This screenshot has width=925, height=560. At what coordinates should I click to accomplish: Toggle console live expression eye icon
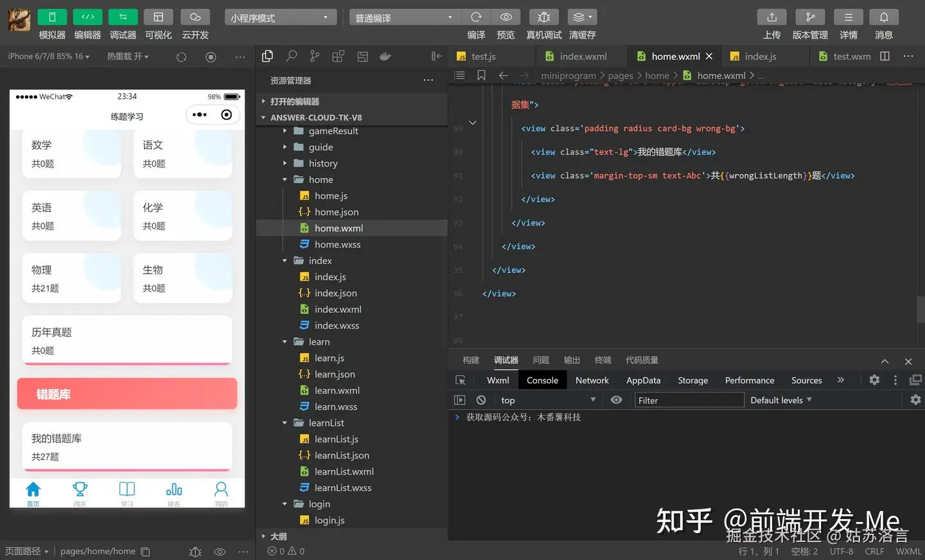click(x=616, y=400)
